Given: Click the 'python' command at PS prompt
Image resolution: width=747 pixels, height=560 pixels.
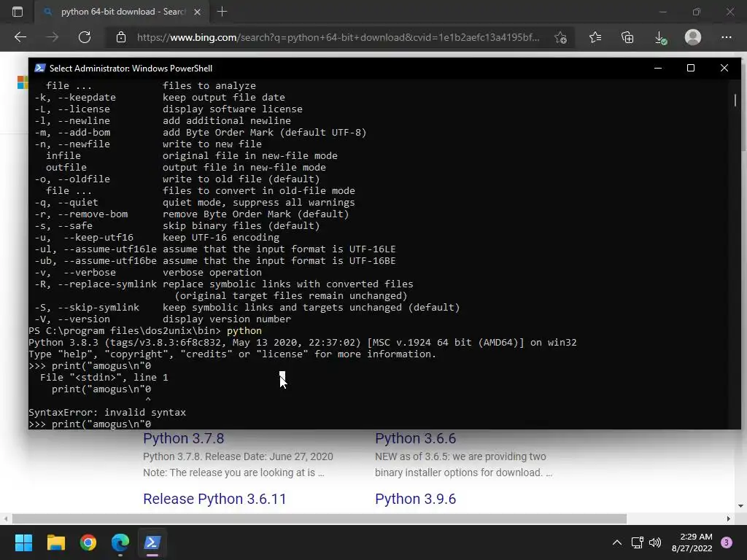Looking at the screenshot, I should pyautogui.click(x=244, y=331).
